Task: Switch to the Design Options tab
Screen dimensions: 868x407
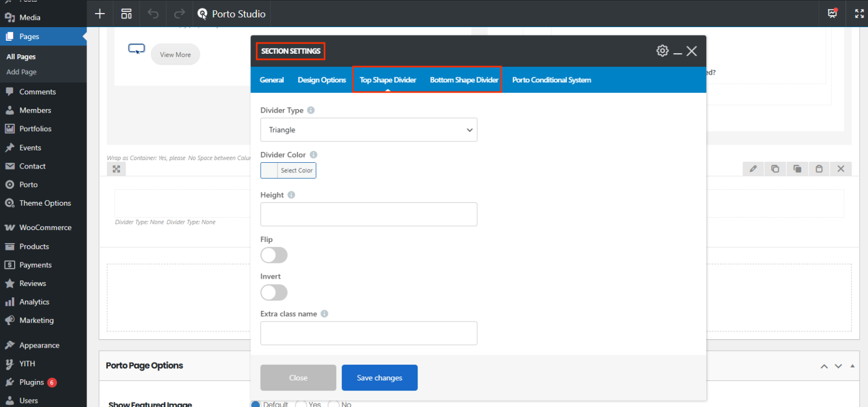Action: coord(322,80)
